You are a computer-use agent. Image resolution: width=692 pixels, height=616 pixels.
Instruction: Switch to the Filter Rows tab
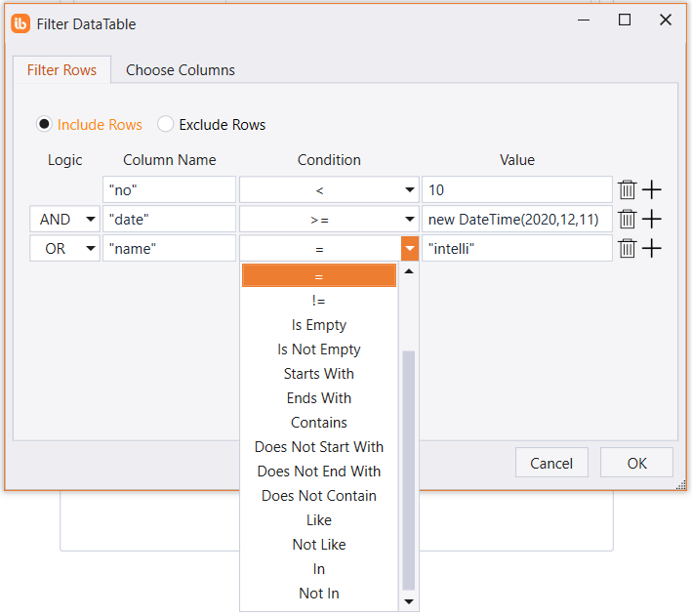(x=61, y=69)
